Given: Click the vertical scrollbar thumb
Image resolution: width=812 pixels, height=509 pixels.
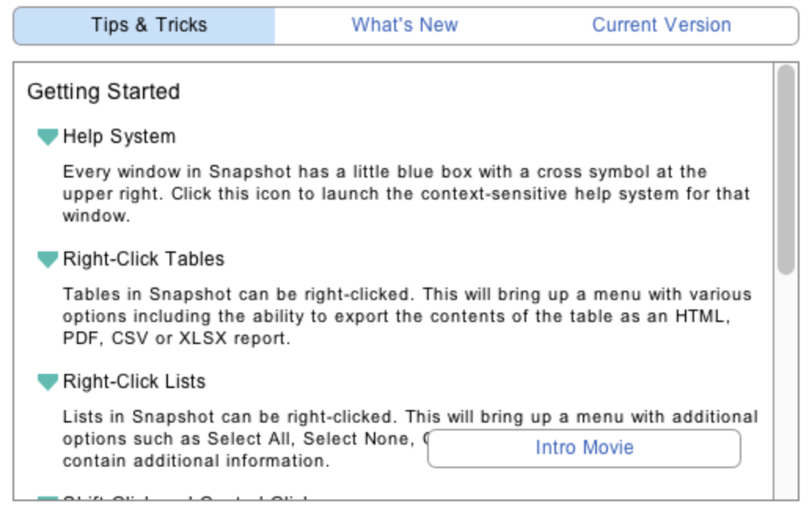Looking at the screenshot, I should (785, 170).
